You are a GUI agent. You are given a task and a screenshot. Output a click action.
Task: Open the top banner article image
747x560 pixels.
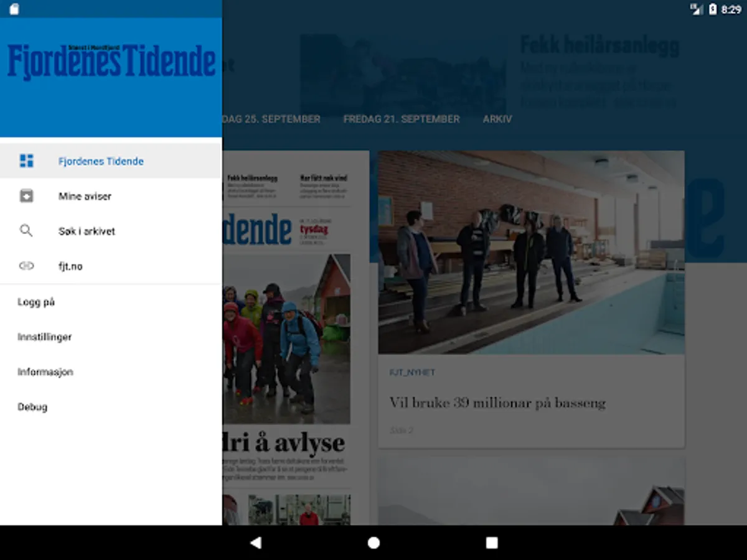(x=403, y=73)
